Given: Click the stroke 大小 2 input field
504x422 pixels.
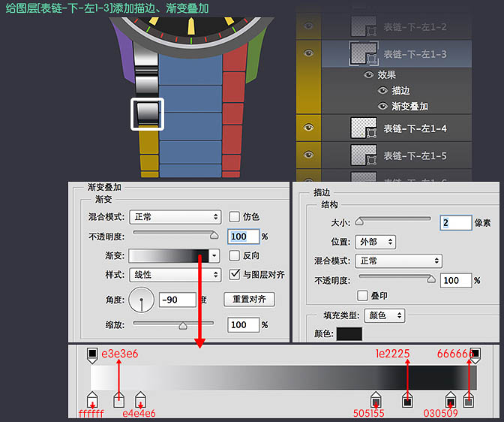Looking at the screenshot, I should coord(456,223).
